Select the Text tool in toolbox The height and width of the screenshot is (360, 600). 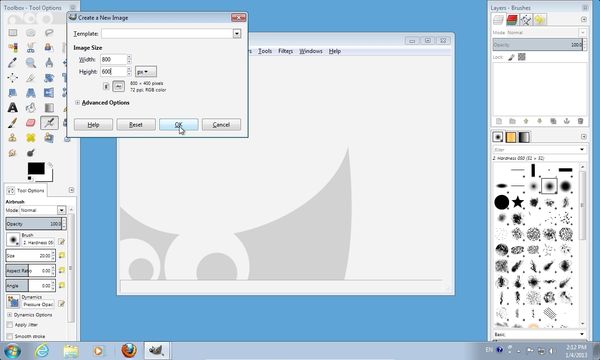13,108
